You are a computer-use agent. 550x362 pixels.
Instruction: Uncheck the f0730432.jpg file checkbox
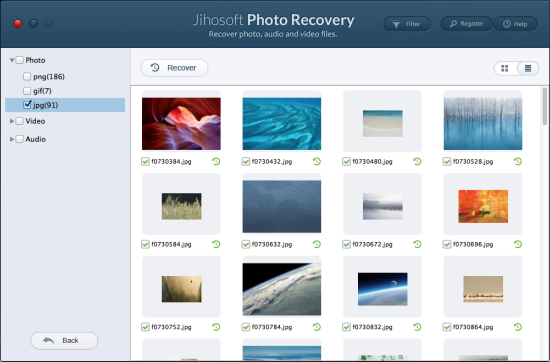246,161
